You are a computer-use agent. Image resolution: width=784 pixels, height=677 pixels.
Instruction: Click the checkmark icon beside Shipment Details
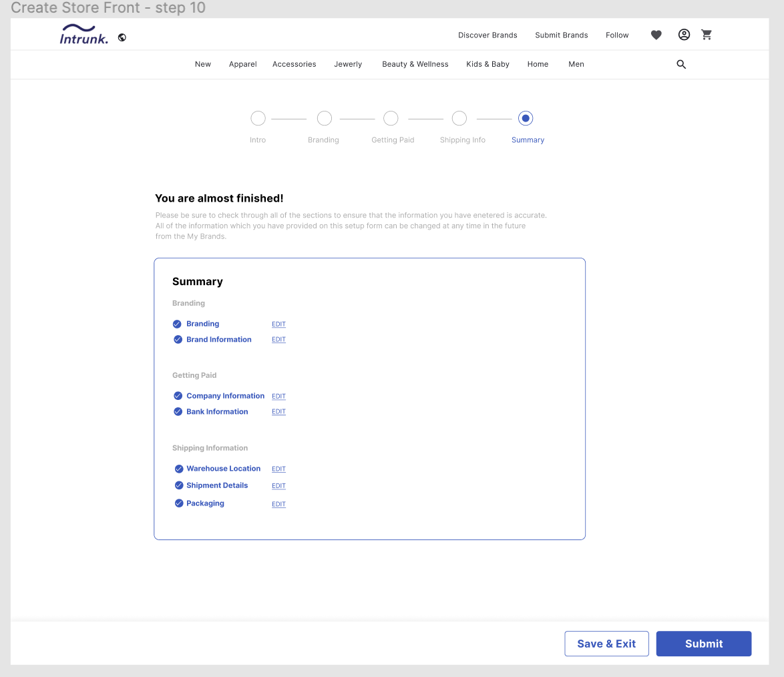pyautogui.click(x=179, y=485)
